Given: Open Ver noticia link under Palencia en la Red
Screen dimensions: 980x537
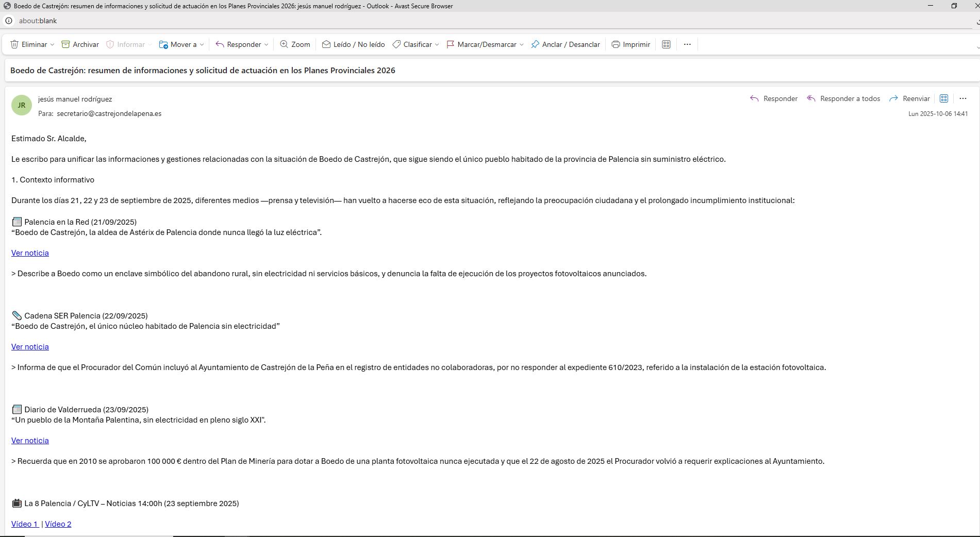Looking at the screenshot, I should (30, 253).
